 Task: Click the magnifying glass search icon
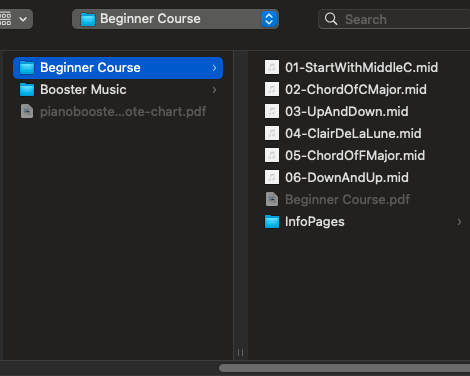tap(331, 19)
